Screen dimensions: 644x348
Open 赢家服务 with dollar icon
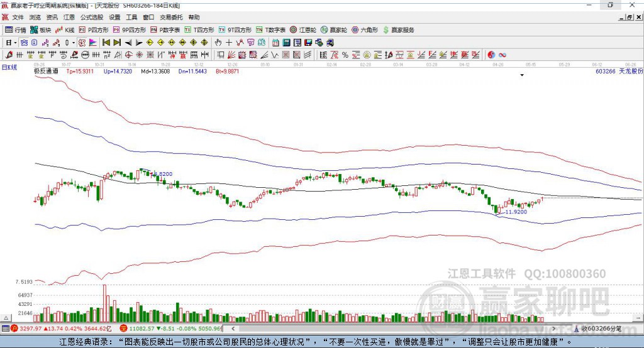pyautogui.click(x=398, y=30)
